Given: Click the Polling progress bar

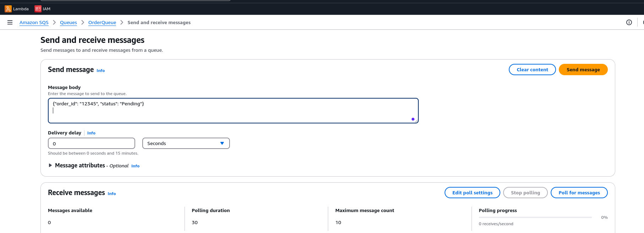Looking at the screenshot, I should 535,217.
